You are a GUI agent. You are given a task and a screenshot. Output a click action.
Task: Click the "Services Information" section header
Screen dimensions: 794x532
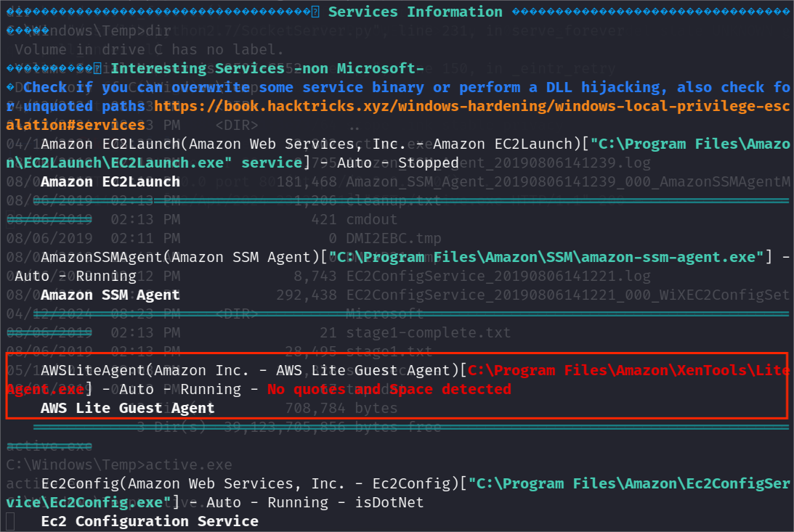(x=415, y=12)
